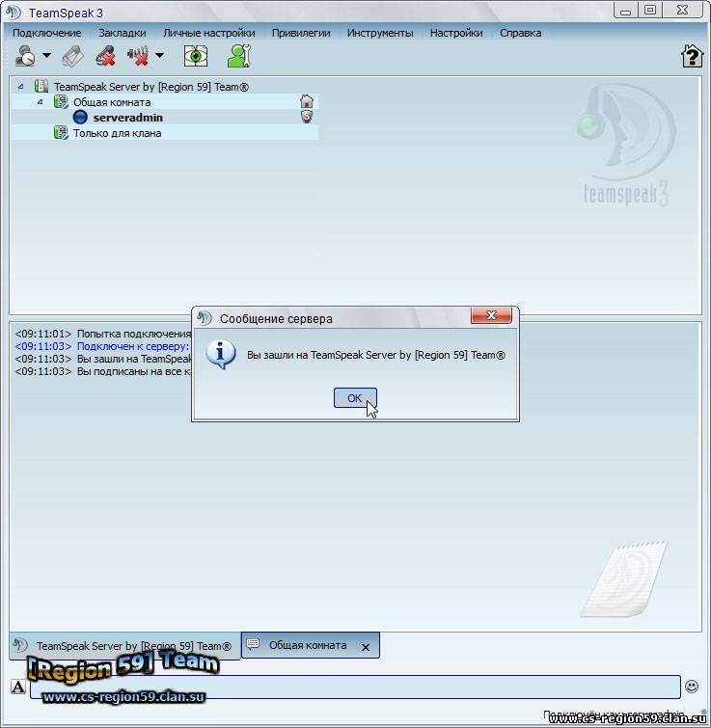711x728 pixels.
Task: Open the Настройки menu
Action: [456, 33]
